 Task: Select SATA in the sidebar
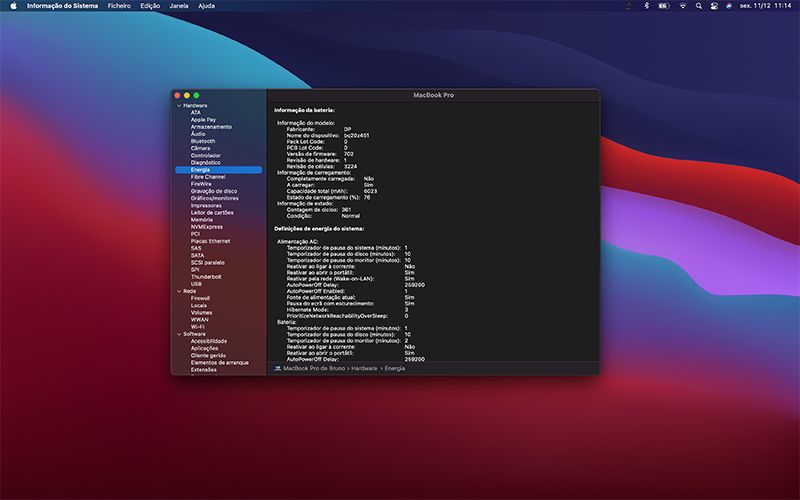click(197, 256)
